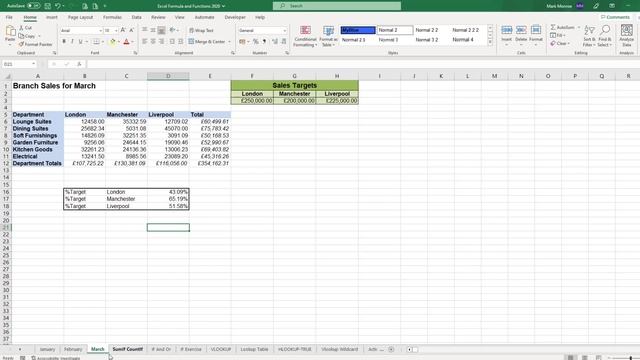Click the Middle Align icon

point(153,30)
